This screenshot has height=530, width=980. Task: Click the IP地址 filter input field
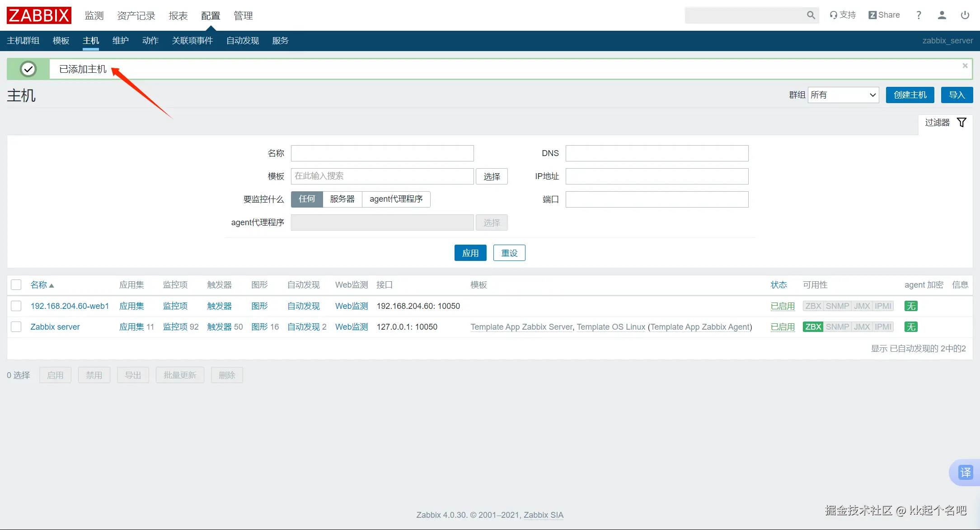656,176
